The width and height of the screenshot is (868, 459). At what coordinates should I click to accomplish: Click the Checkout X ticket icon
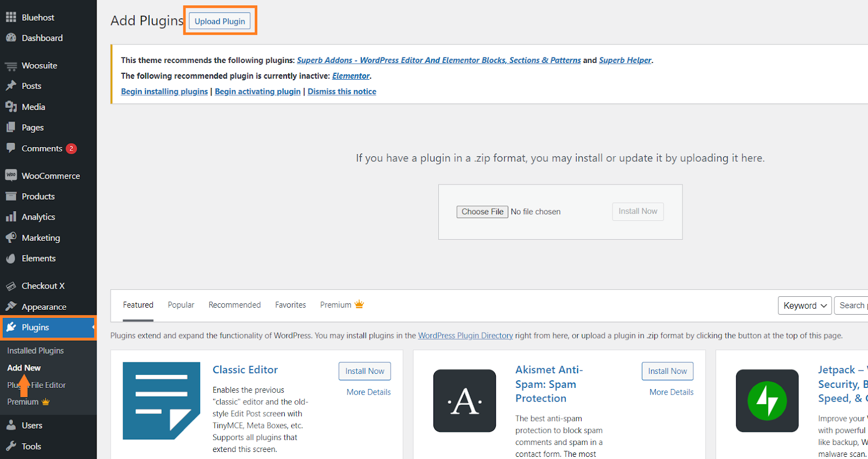(x=11, y=286)
